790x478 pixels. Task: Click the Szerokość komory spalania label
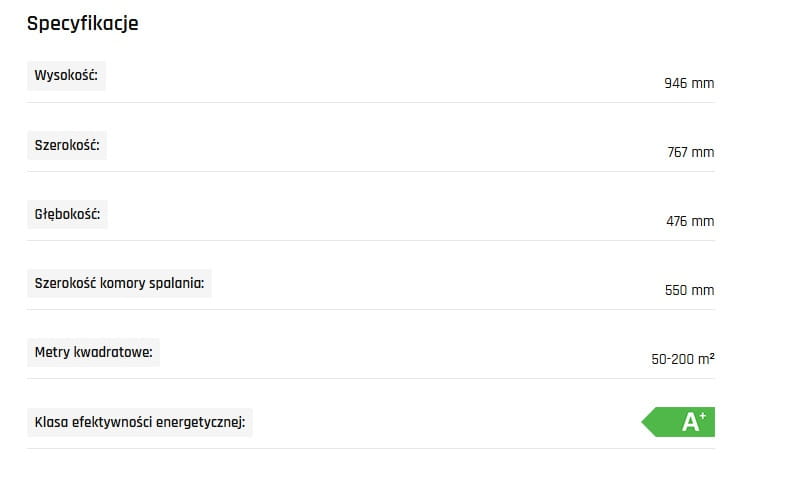point(119,283)
